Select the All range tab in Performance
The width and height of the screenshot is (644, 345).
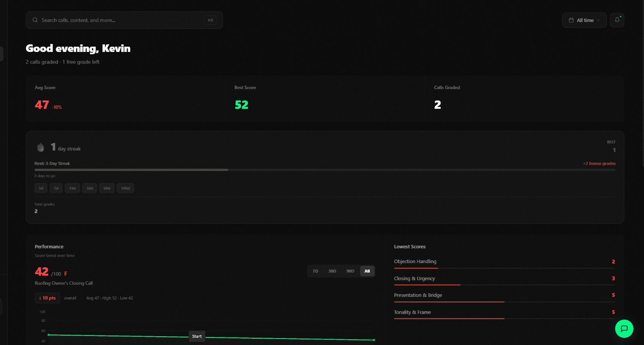tap(367, 271)
